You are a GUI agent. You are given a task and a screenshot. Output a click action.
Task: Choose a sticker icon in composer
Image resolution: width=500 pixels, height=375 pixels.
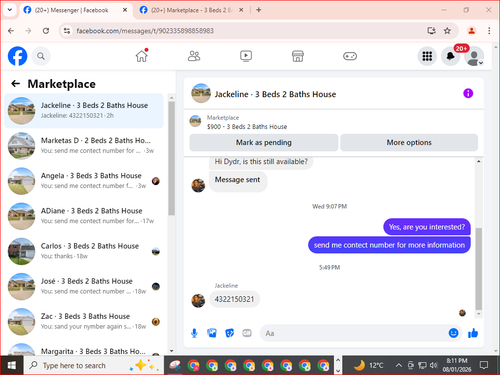click(230, 333)
